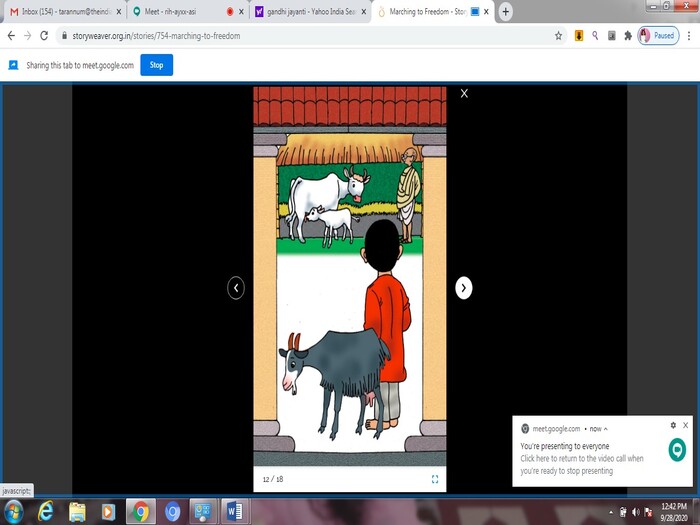Close the Marching to Freedom tab

point(486,12)
